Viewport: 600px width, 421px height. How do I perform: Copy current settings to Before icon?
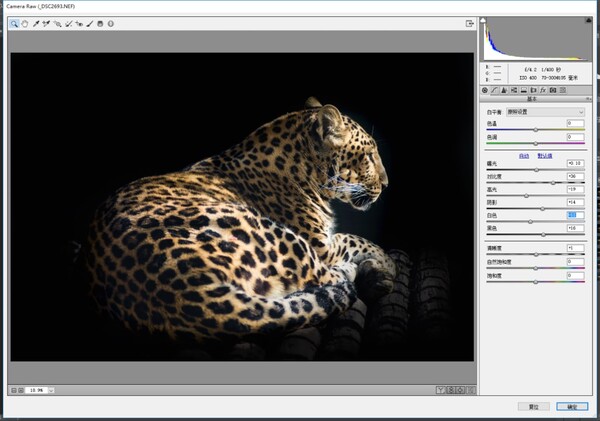pos(461,390)
